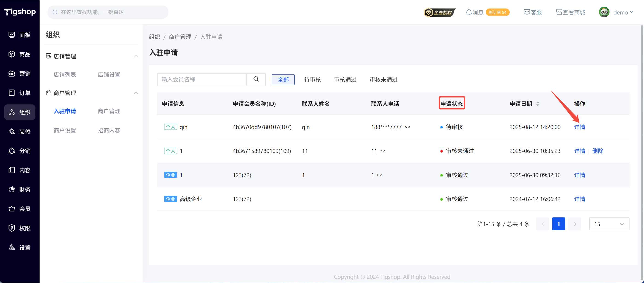
Task: Filter by 待审核 tab
Action: click(x=312, y=80)
